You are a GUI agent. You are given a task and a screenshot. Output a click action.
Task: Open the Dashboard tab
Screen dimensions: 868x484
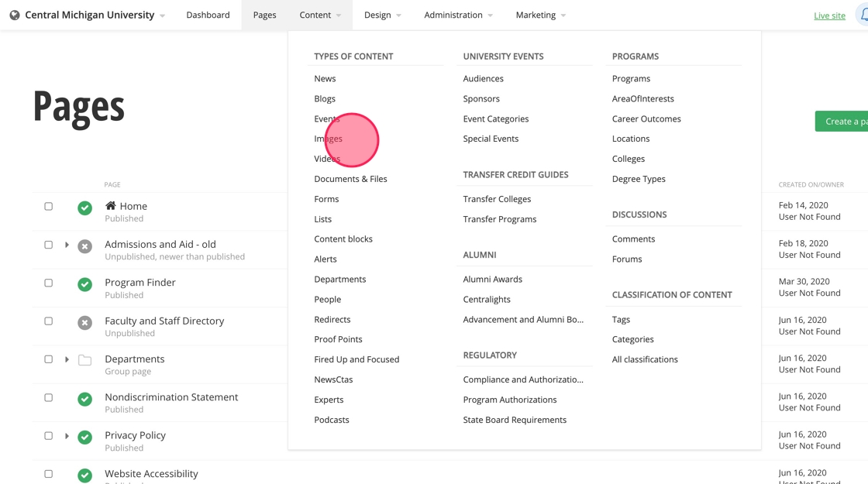[208, 15]
